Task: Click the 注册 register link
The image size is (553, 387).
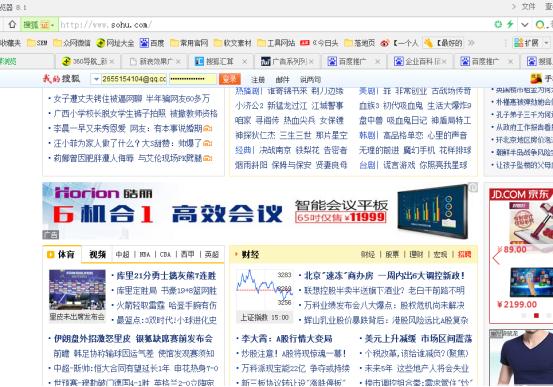Action: pos(258,80)
